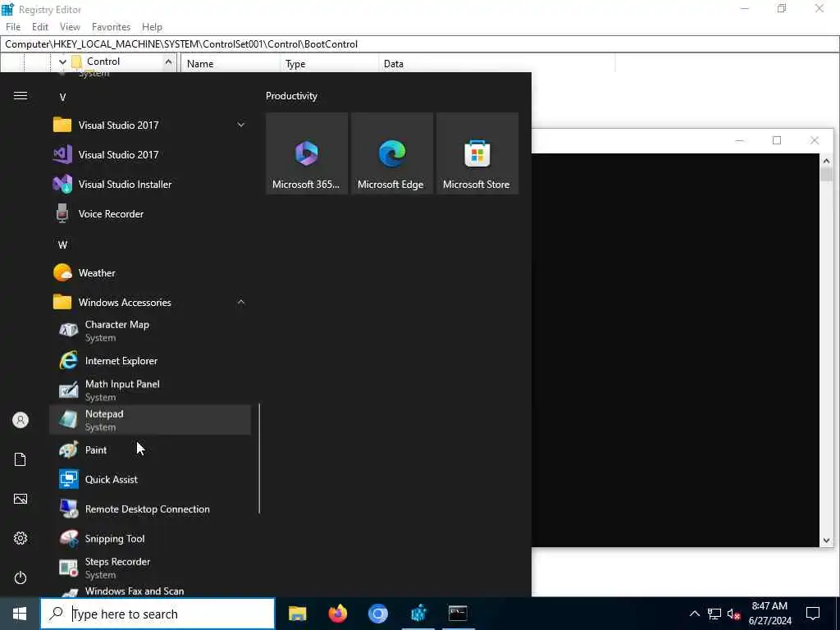Screen dimensions: 840x630
Task: Open user account options in Start
Action: coord(21,420)
